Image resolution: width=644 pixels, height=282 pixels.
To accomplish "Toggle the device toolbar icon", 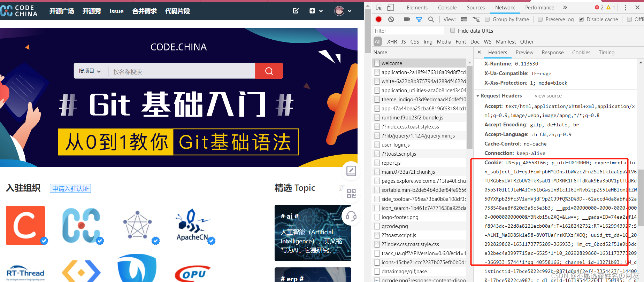I will [x=390, y=8].
